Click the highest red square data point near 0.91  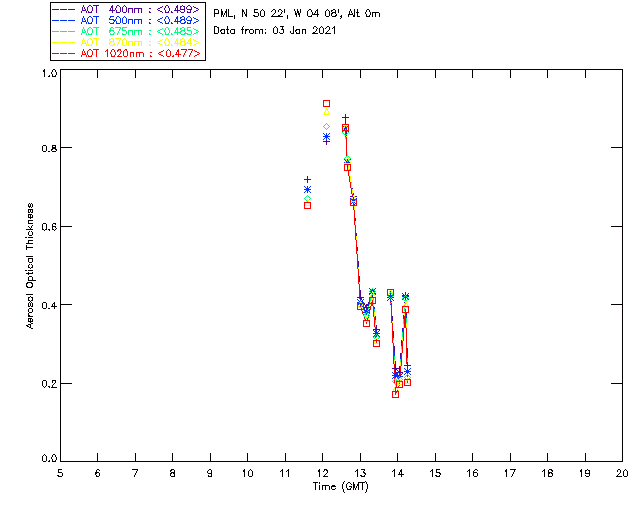pos(327,104)
